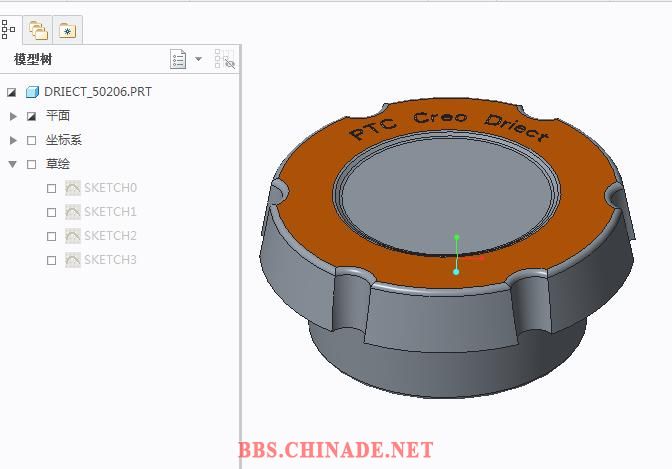This screenshot has width=672, height=469.
Task: Switch to the Model Tree tab icon
Action: pos(9,30)
